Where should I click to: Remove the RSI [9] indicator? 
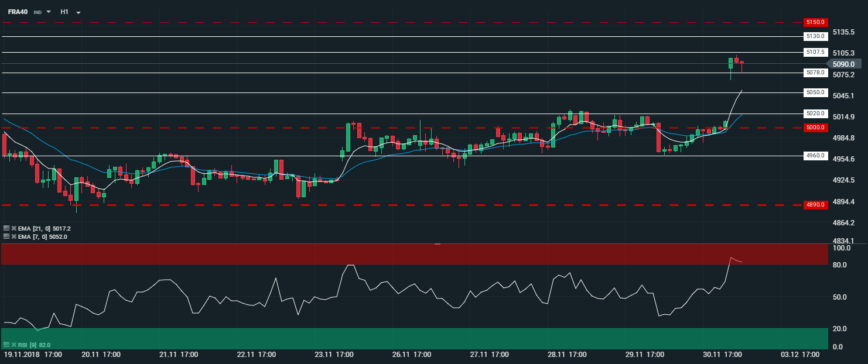14,345
